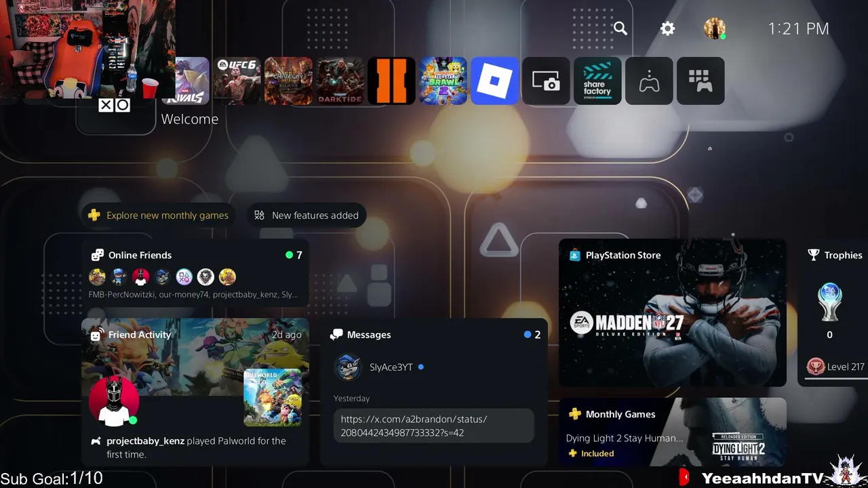Open the profile avatar in top bar
This screenshot has height=488, width=868.
tap(715, 28)
